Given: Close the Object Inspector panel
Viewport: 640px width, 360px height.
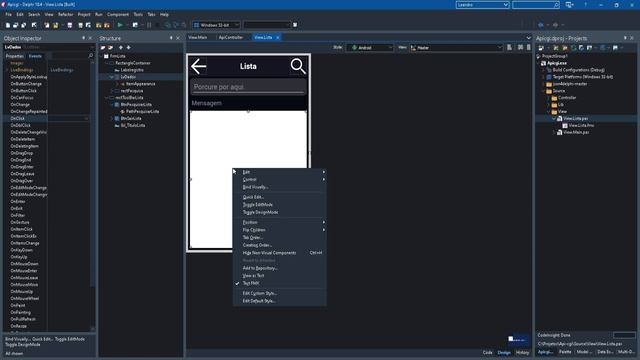Looking at the screenshot, I should (90, 38).
